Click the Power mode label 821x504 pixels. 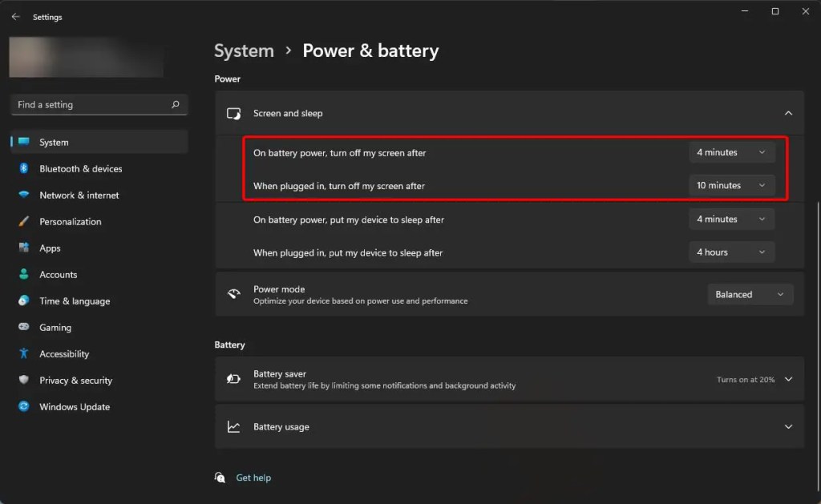[x=279, y=289]
